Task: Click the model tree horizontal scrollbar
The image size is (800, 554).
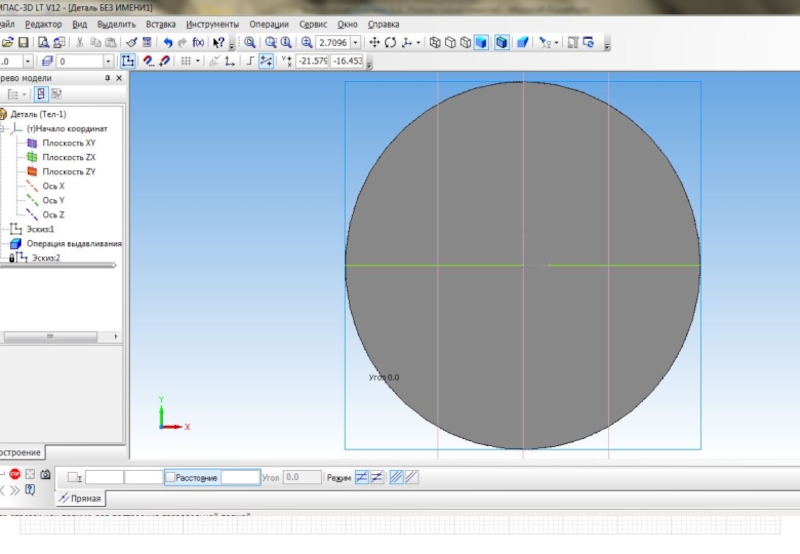Action: (x=50, y=337)
